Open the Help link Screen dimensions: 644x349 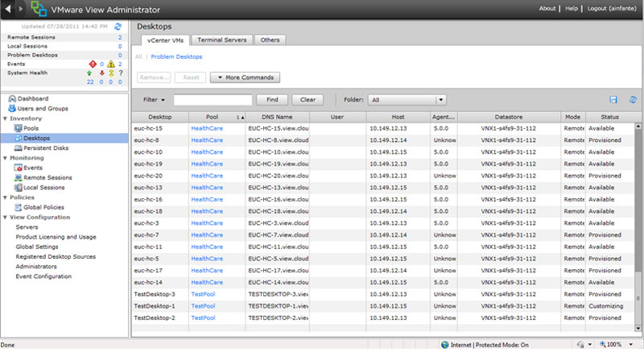(x=572, y=8)
